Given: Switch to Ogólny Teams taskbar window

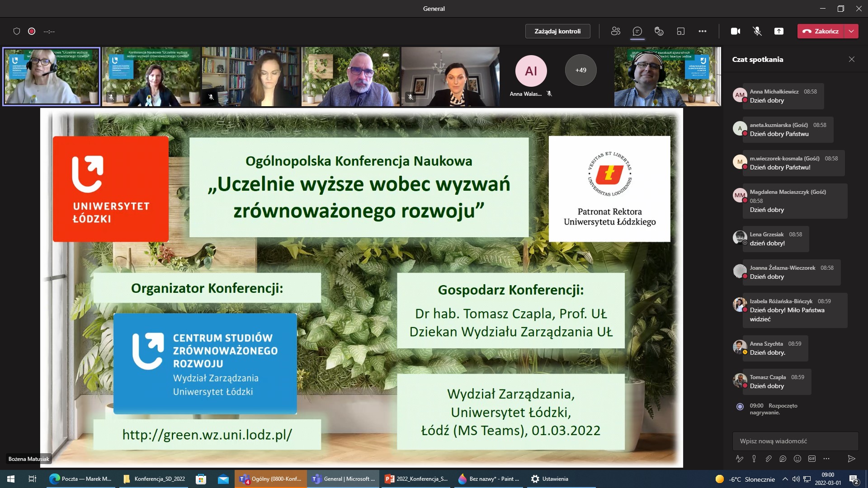Looking at the screenshot, I should (271, 479).
